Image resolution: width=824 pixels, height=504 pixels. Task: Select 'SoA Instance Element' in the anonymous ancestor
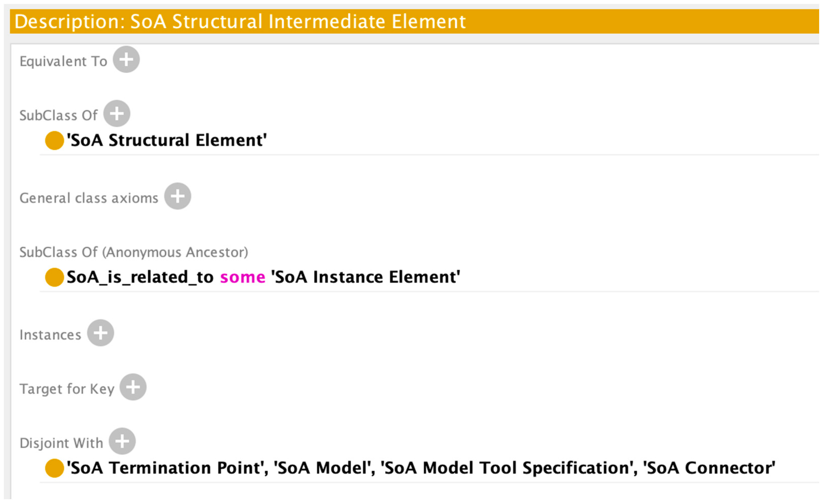tap(365, 277)
